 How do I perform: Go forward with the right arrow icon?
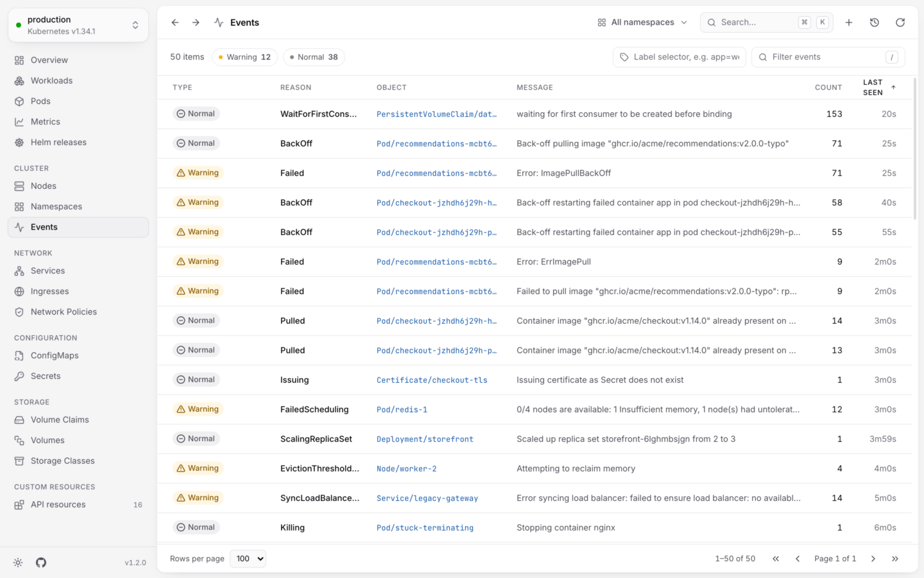[196, 22]
